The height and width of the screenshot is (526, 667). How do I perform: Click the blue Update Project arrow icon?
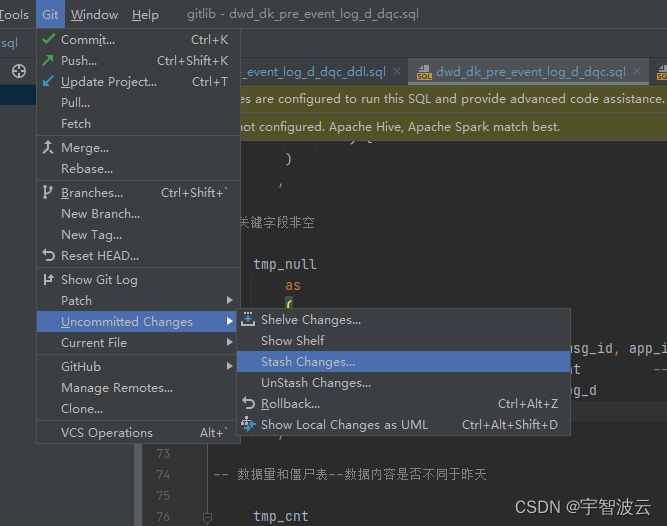pyautogui.click(x=48, y=81)
